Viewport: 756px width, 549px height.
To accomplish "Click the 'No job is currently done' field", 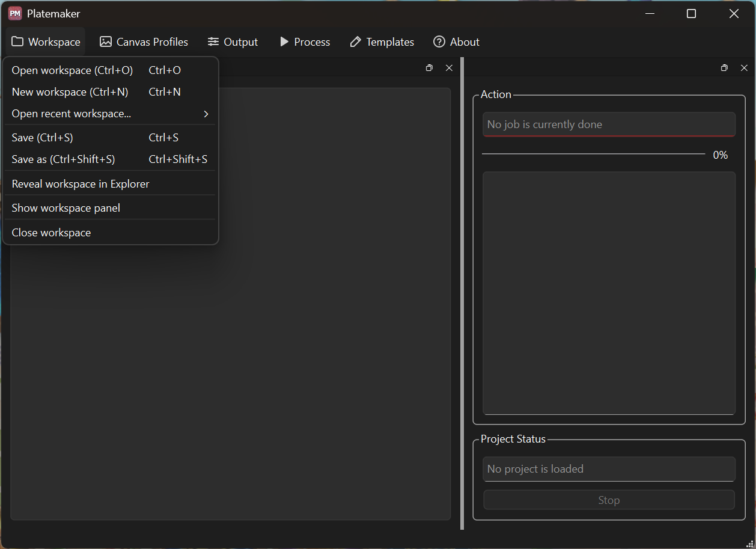I will click(609, 124).
